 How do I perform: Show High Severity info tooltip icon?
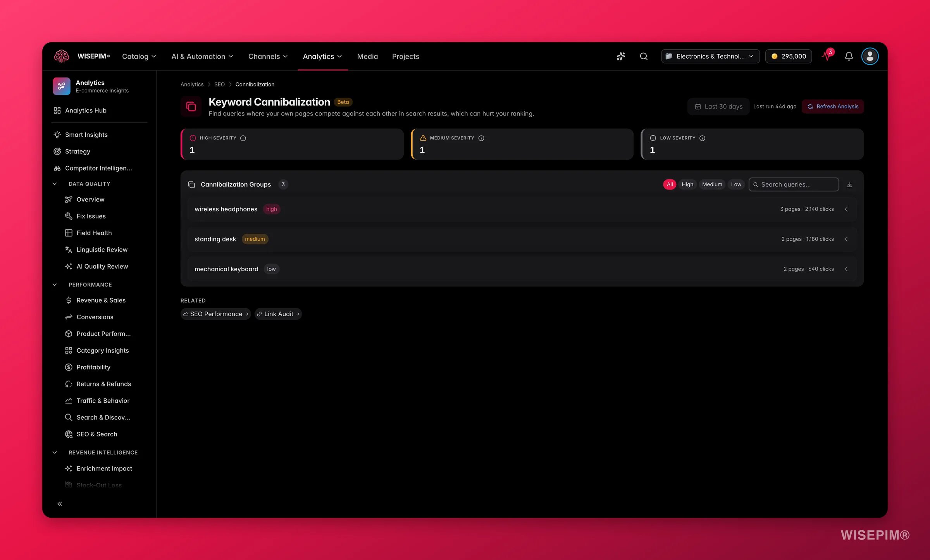tap(243, 138)
